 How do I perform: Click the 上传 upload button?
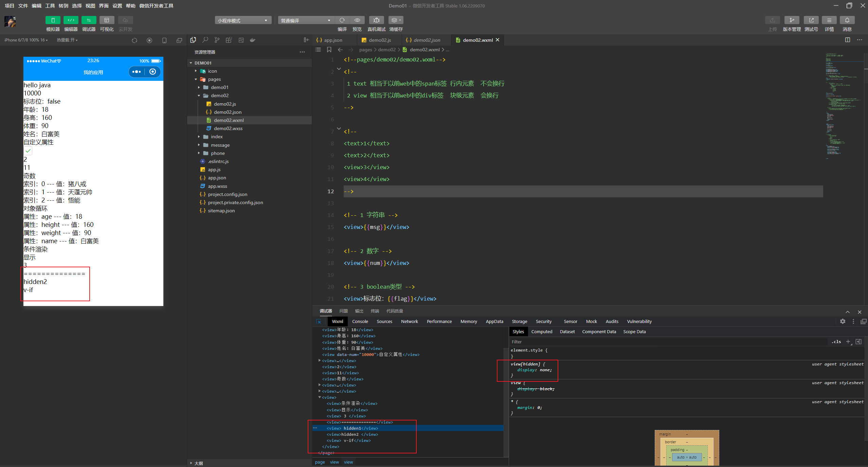pyautogui.click(x=772, y=20)
